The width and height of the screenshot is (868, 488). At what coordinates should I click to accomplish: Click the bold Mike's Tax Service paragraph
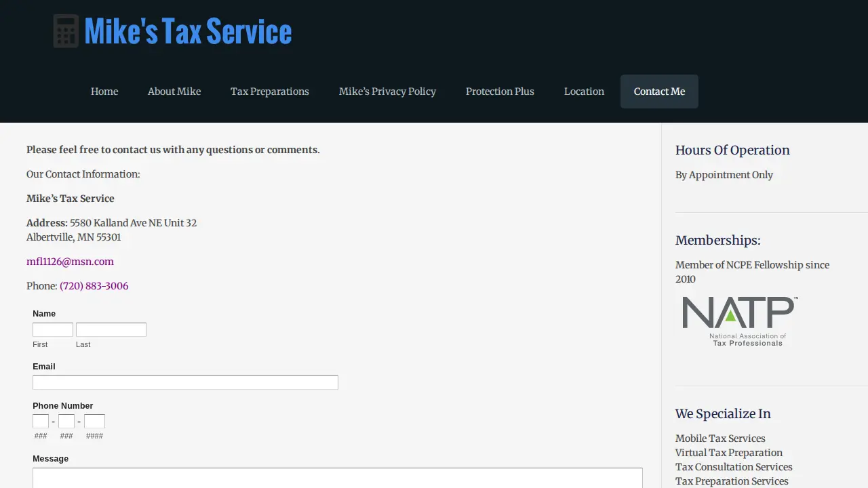[71, 199]
